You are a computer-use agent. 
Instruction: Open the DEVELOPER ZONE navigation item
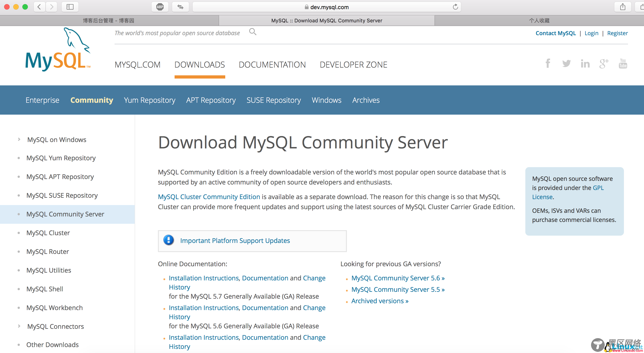pos(353,65)
